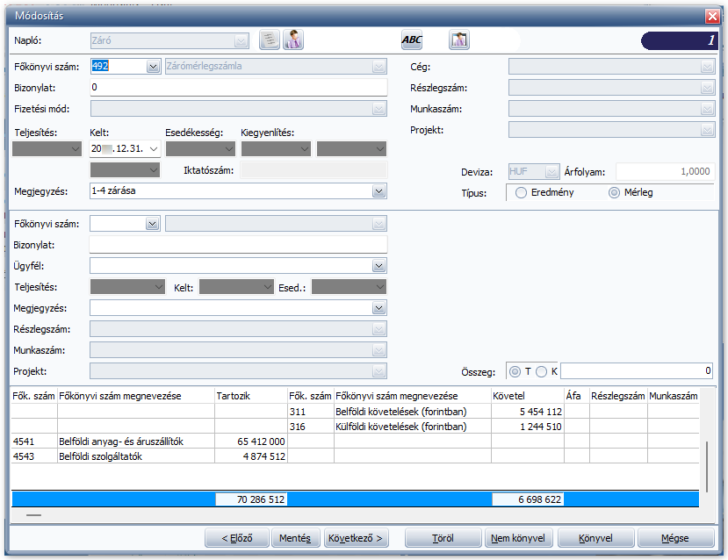Click the Követel column header
The height and width of the screenshot is (560, 728).
(x=528, y=396)
